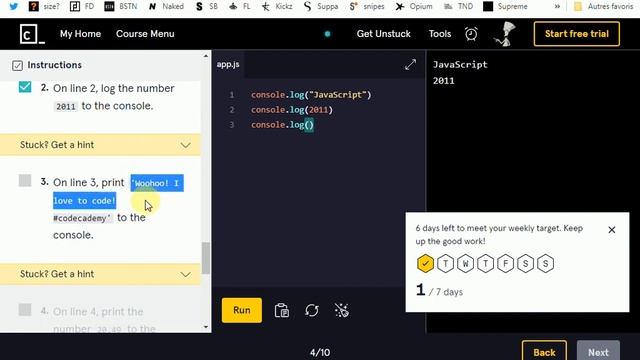
Task: Open the Get Unstuck menu
Action: coord(384,34)
